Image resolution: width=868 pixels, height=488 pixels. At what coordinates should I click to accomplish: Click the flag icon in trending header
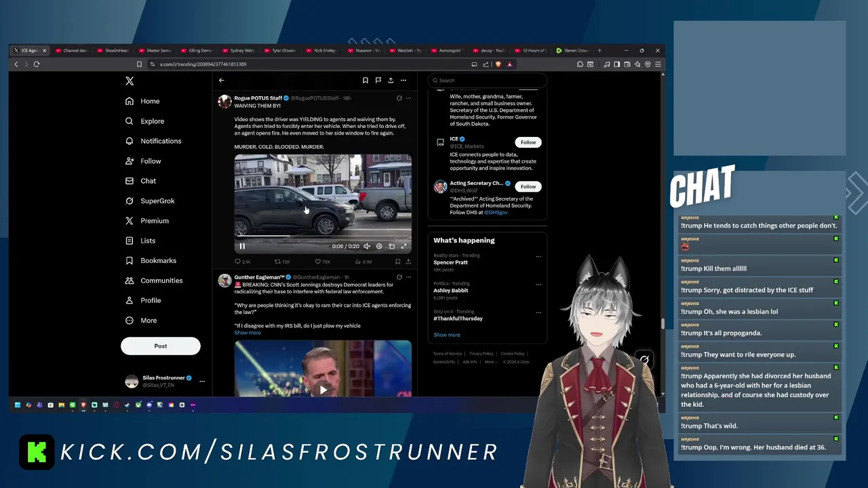[378, 80]
